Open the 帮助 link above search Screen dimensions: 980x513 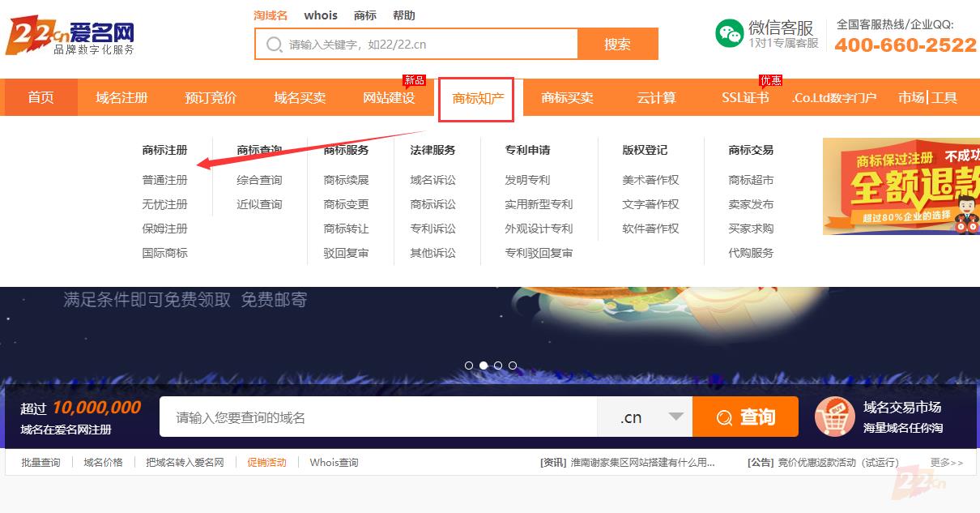click(x=404, y=15)
